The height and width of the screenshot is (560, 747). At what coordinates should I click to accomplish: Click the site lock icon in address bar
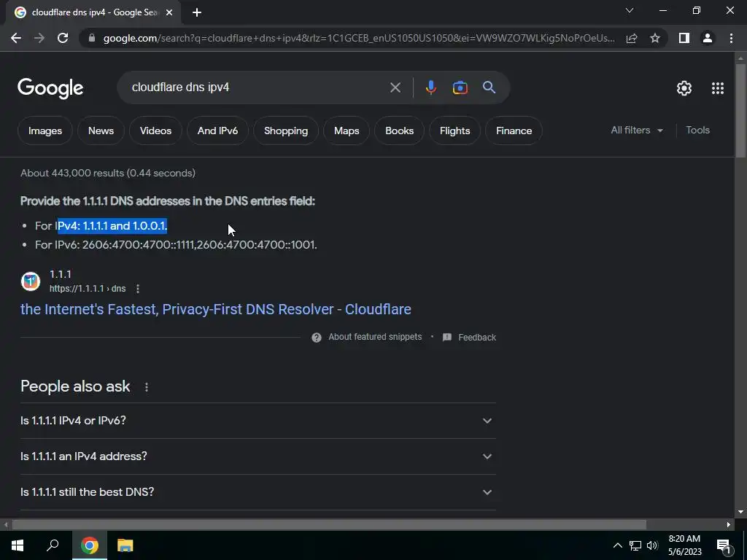click(92, 38)
